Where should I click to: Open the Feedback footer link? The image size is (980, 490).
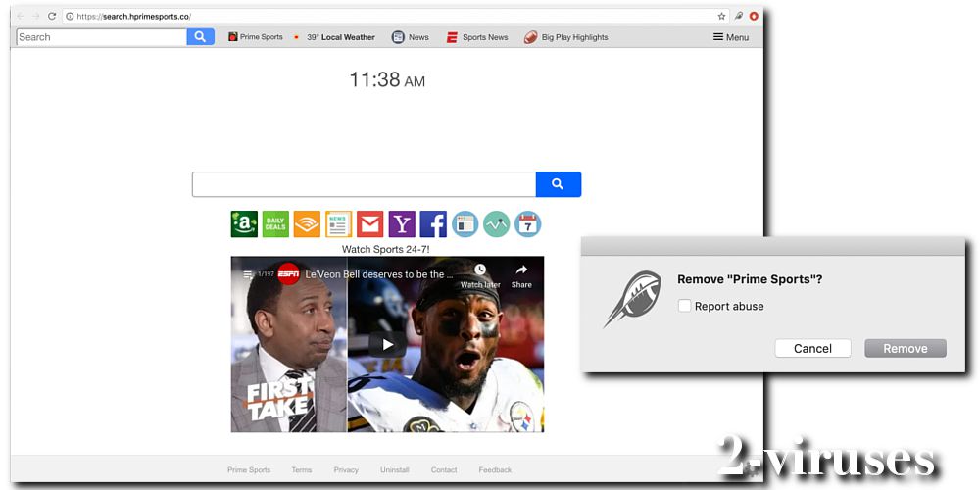[495, 470]
